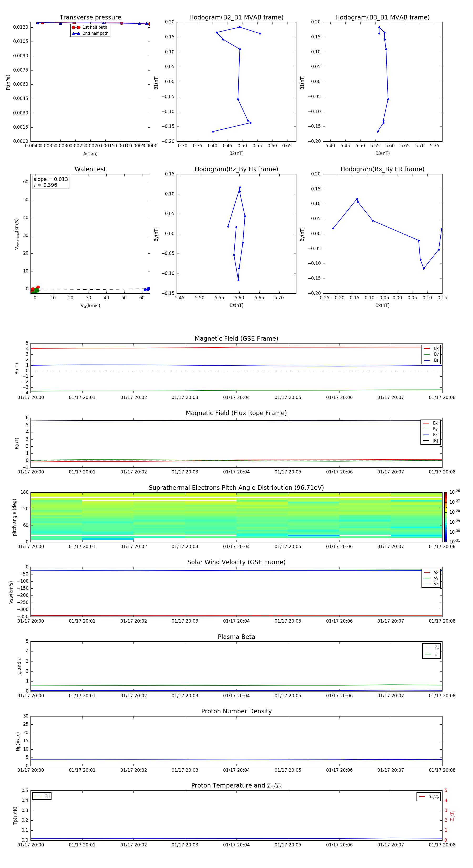The image size is (473, 868).
Task: Select the "Vsw(km/s)" axis label
Action: point(11,592)
